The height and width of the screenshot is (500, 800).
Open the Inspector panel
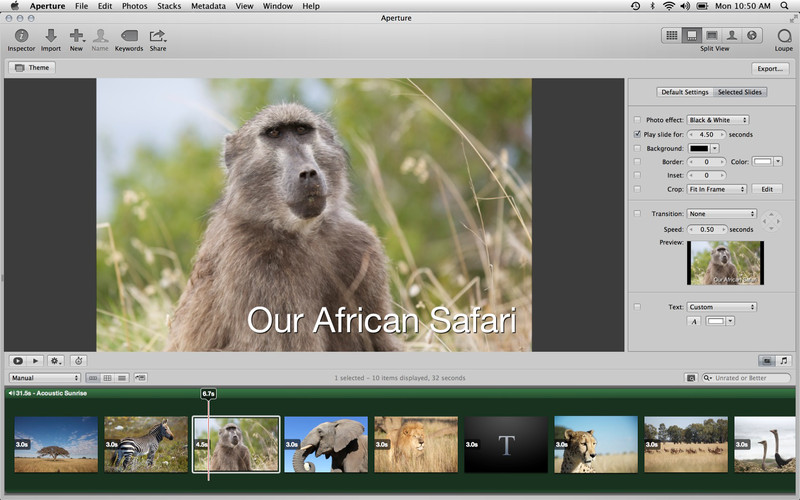point(21,37)
